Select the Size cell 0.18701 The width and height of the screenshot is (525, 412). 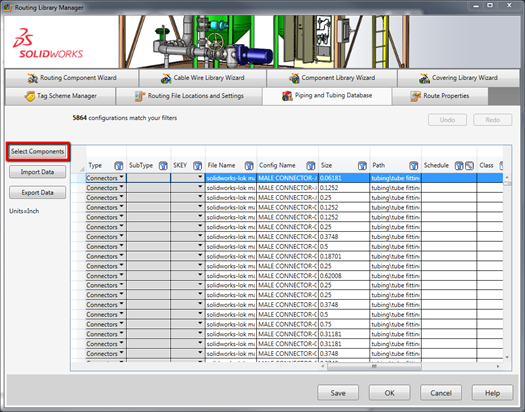(x=344, y=256)
